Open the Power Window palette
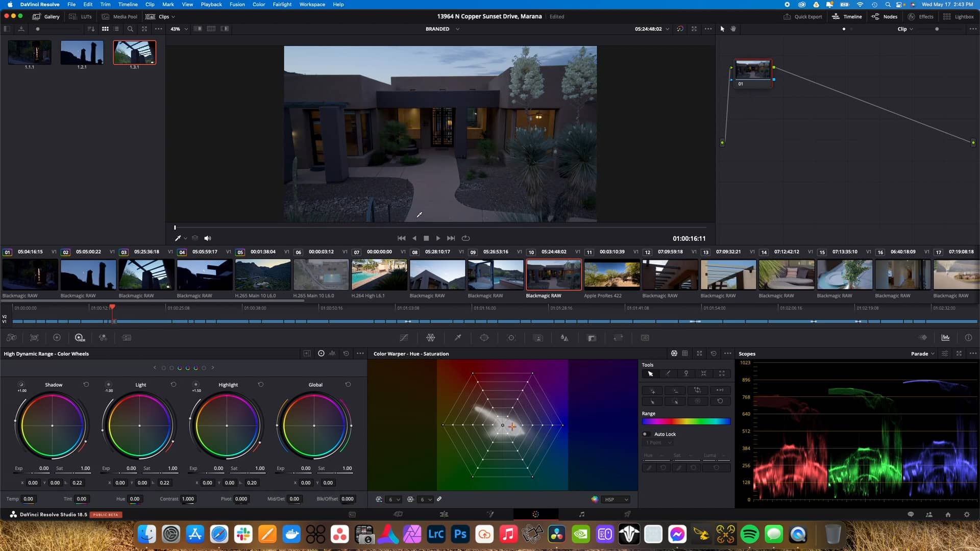 tap(484, 337)
